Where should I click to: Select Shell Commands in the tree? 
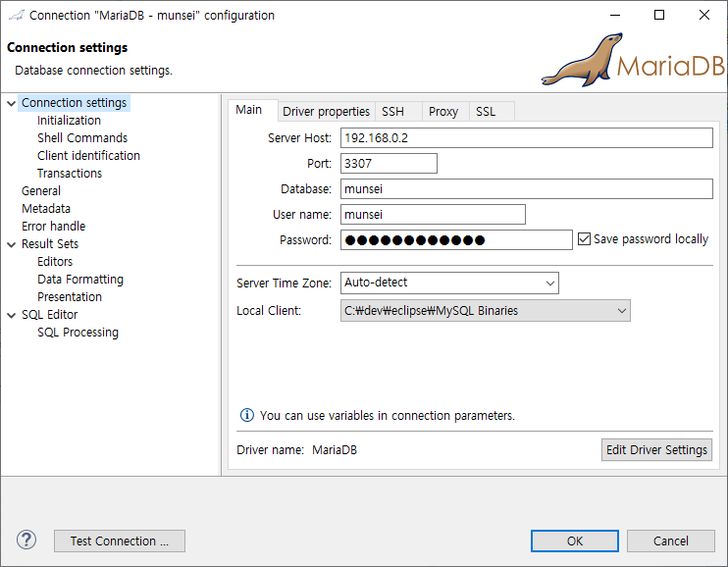tap(82, 138)
